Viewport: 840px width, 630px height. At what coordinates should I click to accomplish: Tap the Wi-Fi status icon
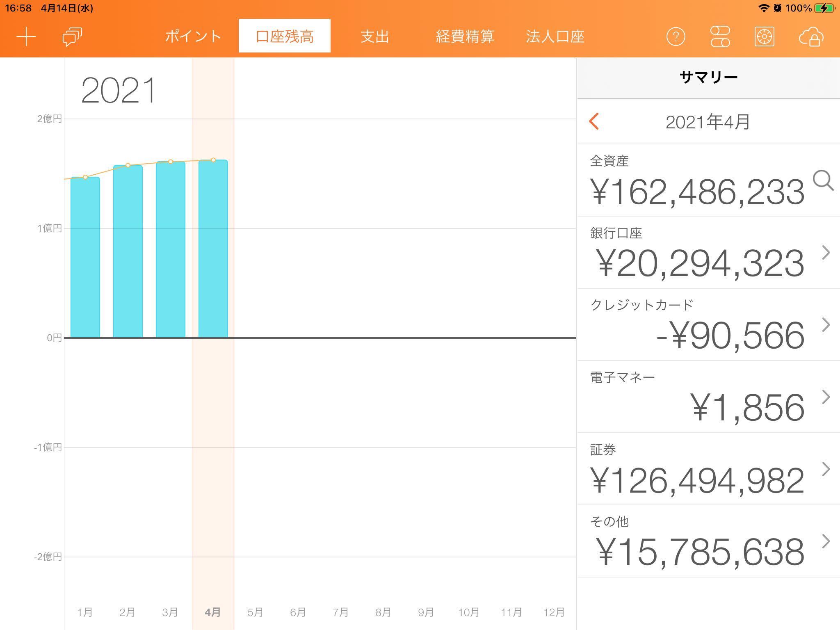point(763,8)
